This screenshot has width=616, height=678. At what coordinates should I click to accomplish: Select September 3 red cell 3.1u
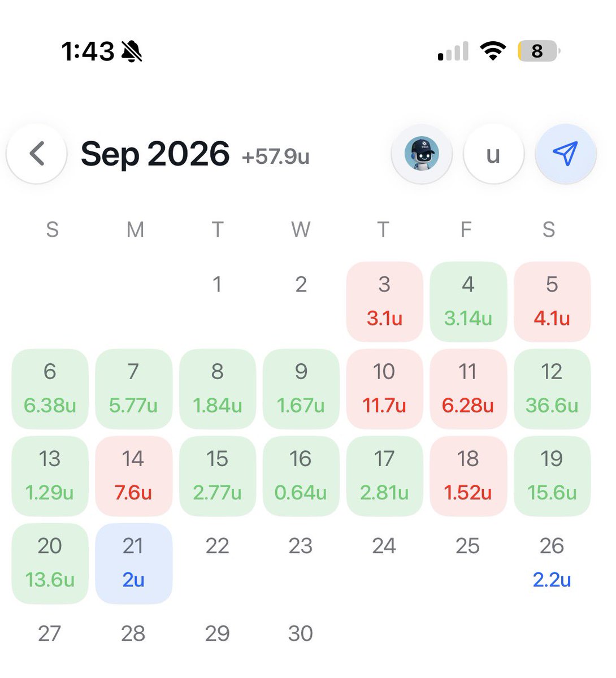384,302
